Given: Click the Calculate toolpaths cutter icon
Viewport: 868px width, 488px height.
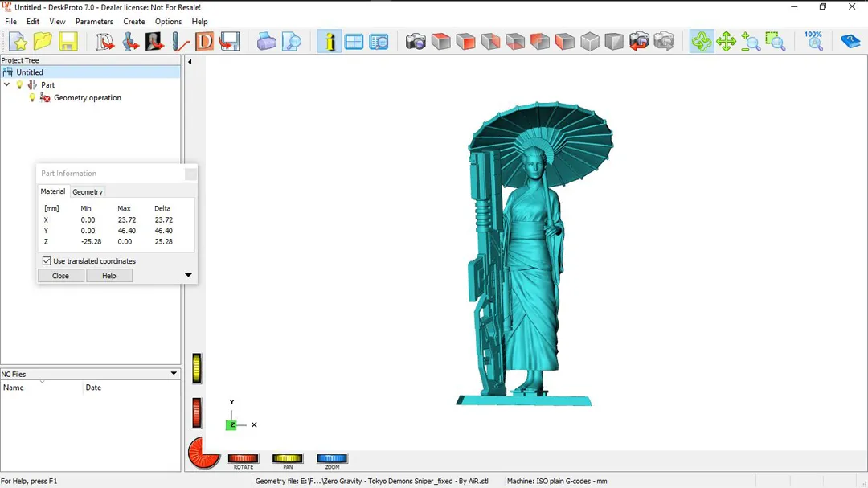Looking at the screenshot, I should click(x=179, y=42).
